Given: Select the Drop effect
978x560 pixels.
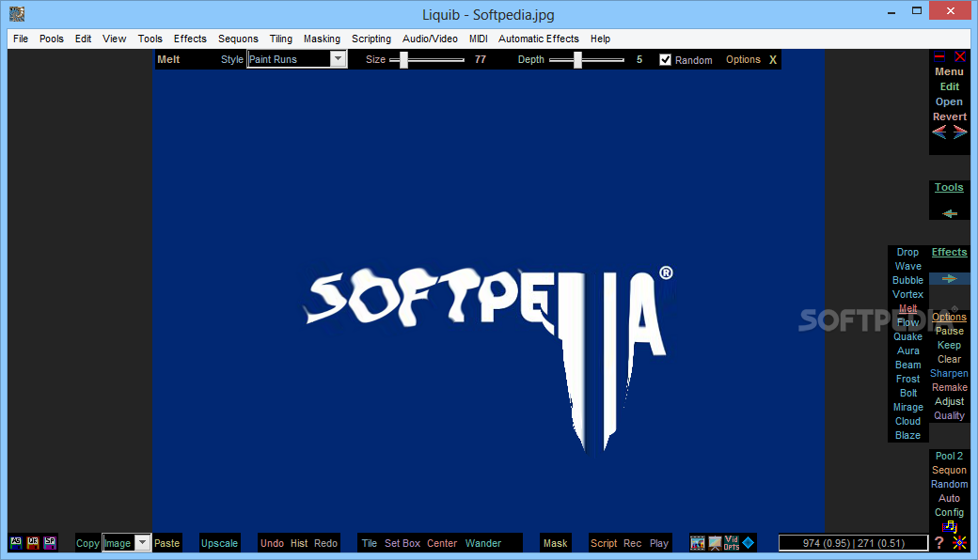Looking at the screenshot, I should click(907, 252).
